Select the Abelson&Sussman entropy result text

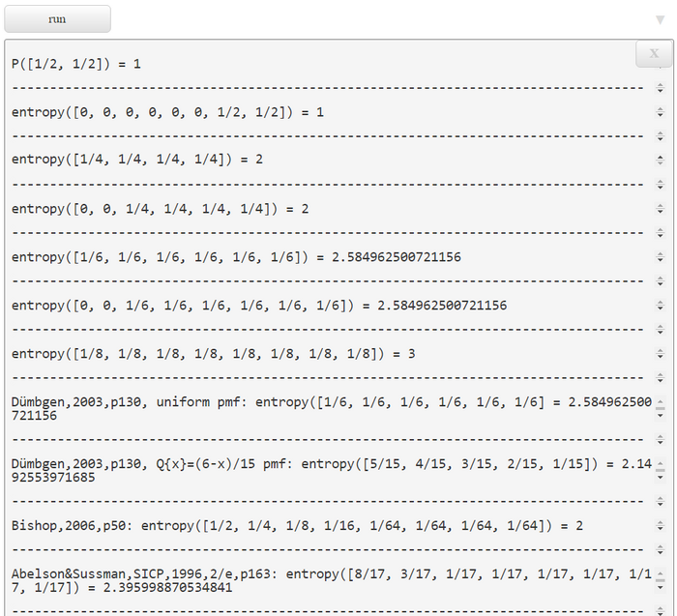point(331,580)
